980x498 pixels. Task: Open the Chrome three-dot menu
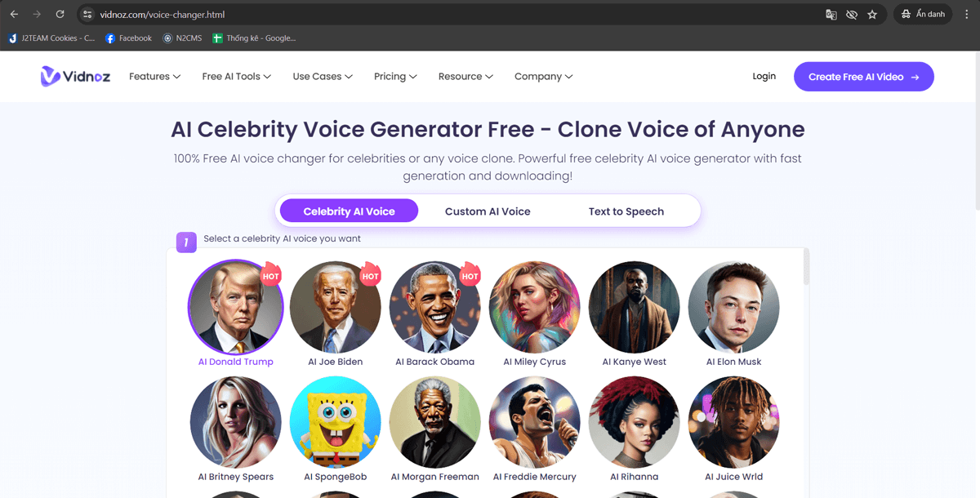pos(966,15)
